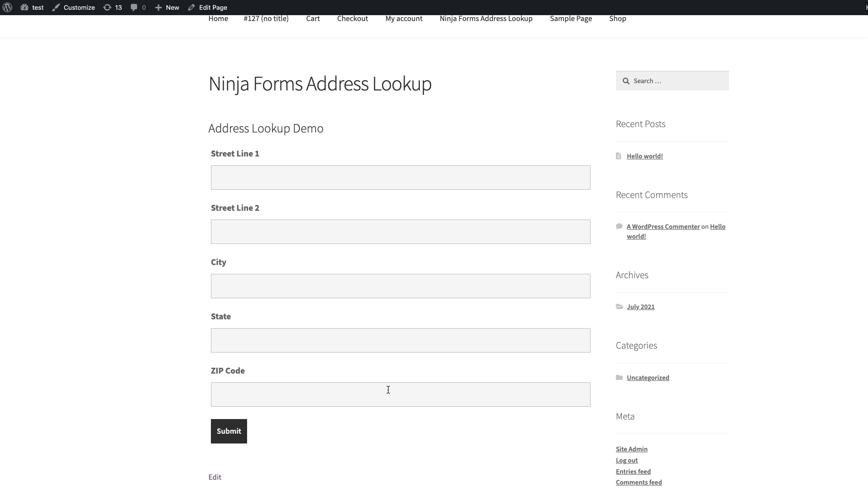Viewport: 868px width, 488px height.
Task: Open the Site Admin link
Action: click(632, 449)
